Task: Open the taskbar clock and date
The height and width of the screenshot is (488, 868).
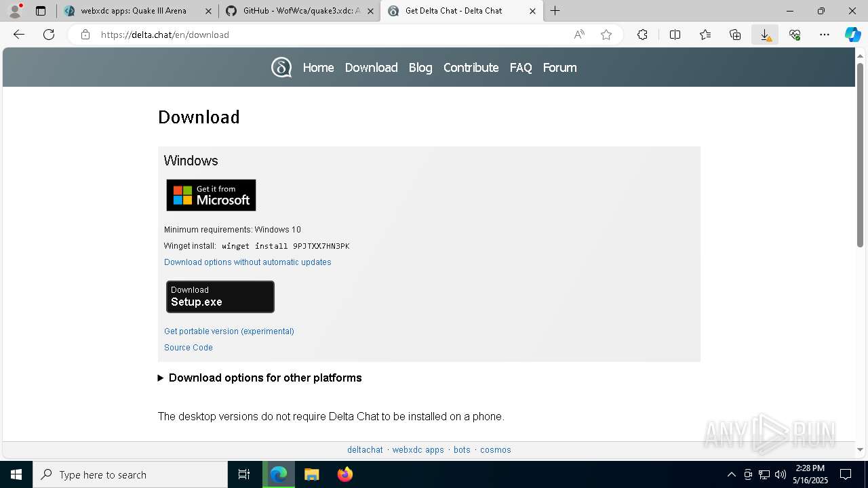Action: click(x=810, y=474)
